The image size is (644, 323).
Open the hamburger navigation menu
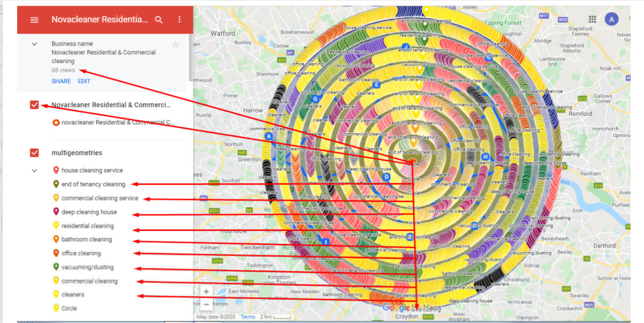point(34,19)
